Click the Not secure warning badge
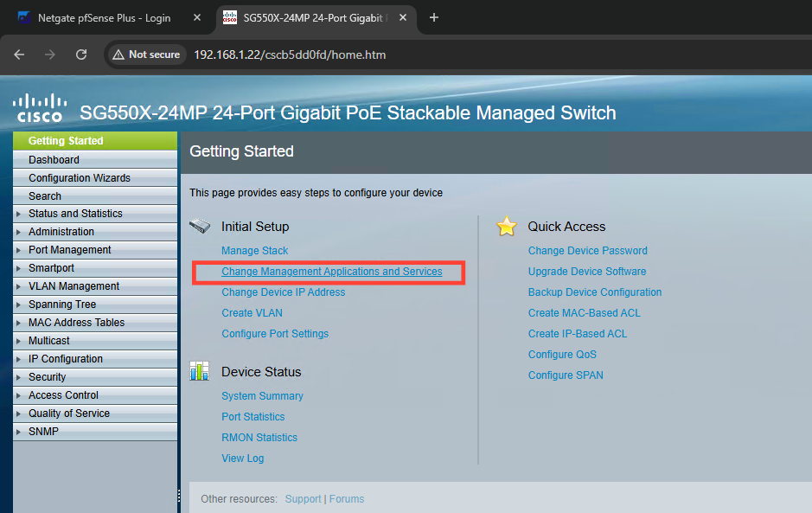Viewport: 812px width, 513px height. click(145, 55)
